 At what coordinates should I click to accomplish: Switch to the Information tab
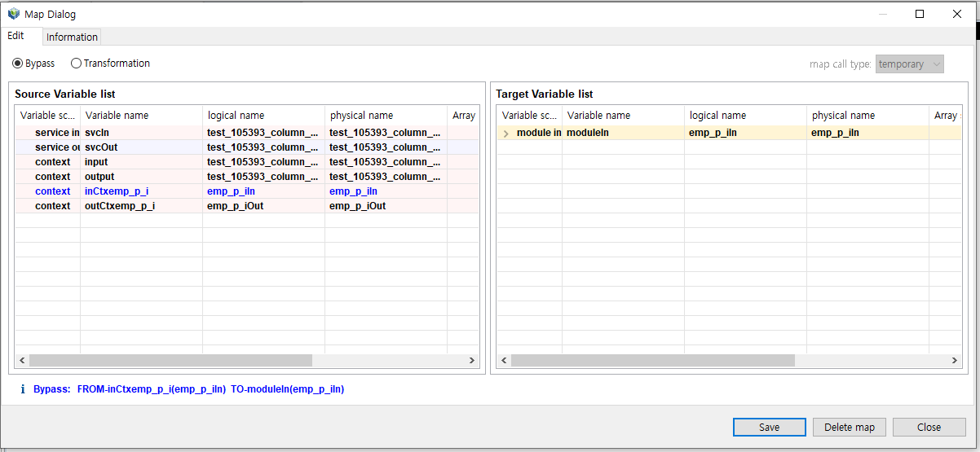(x=72, y=37)
